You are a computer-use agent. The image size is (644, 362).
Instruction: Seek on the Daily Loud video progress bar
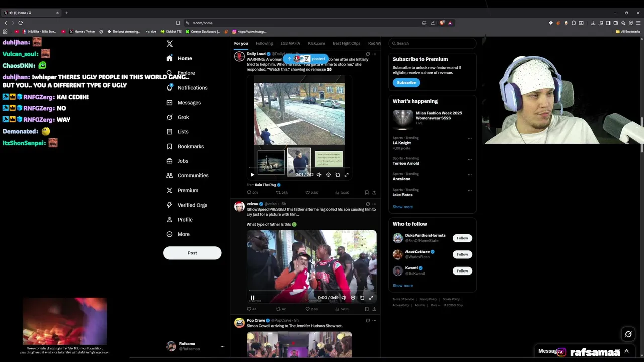(299, 167)
